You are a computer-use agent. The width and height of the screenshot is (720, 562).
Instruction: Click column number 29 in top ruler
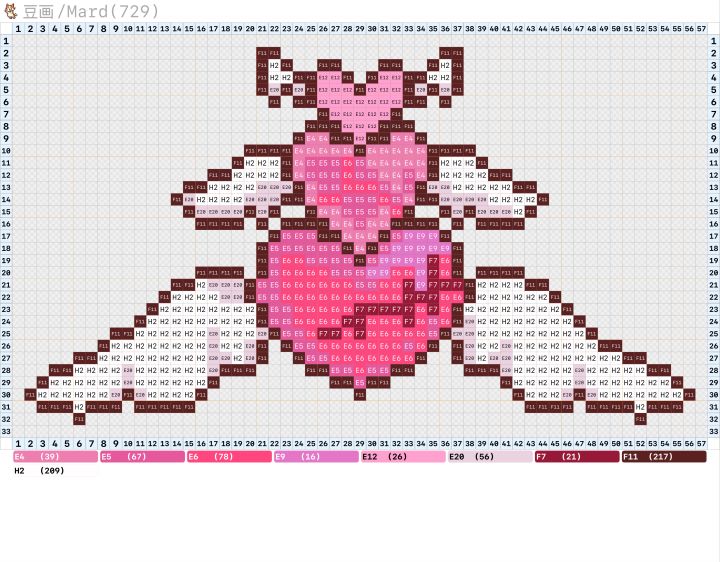tap(360, 29)
